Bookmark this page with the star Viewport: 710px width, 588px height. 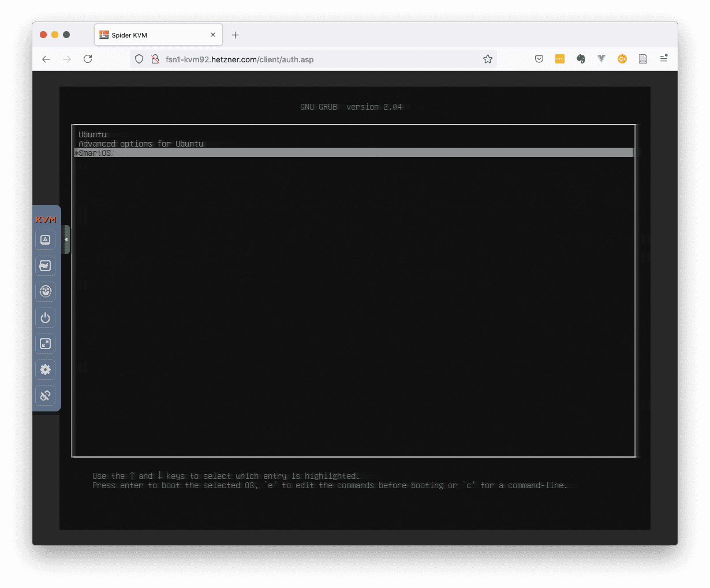[x=488, y=59]
